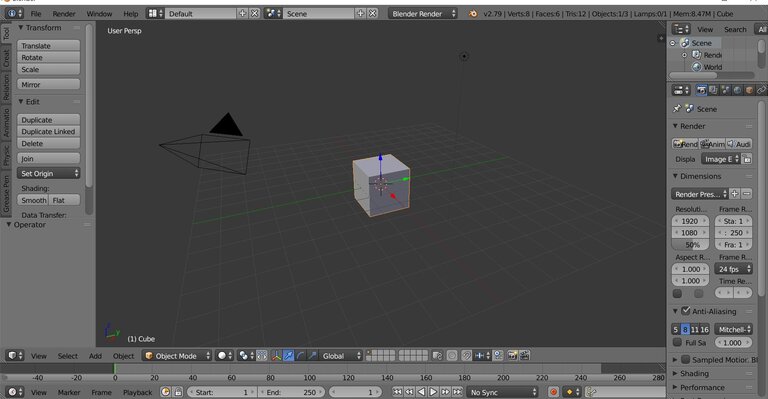Select the Constraints properties tab chain icon

tap(761, 90)
